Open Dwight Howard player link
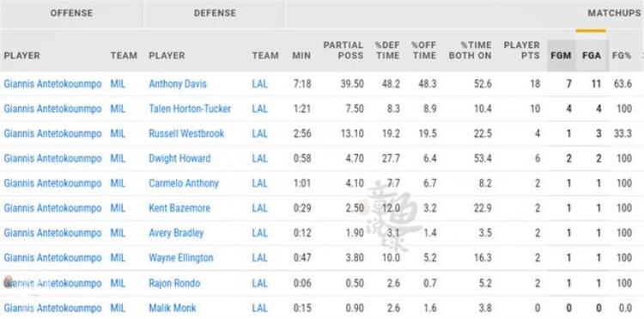Image resolution: width=644 pixels, height=319 pixels. [x=179, y=158]
